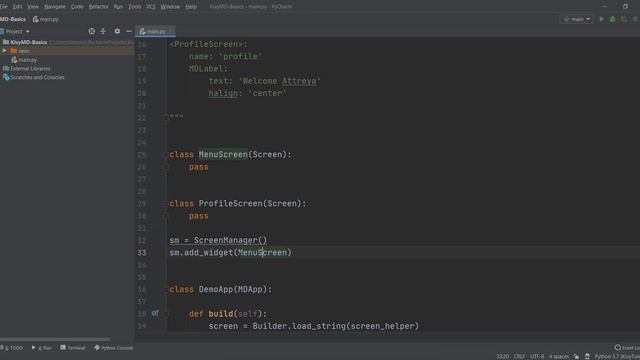Image resolution: width=640 pixels, height=360 pixels.
Task: Click main.py in the breadcrumb bar
Action: pyautogui.click(x=46, y=19)
